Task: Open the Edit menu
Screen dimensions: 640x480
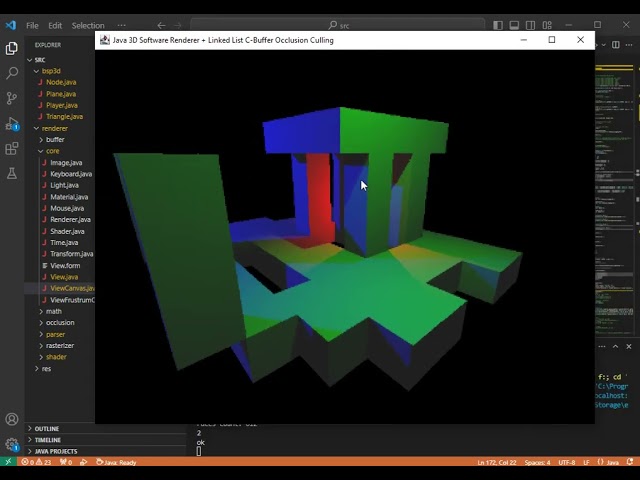Action: [x=55, y=25]
